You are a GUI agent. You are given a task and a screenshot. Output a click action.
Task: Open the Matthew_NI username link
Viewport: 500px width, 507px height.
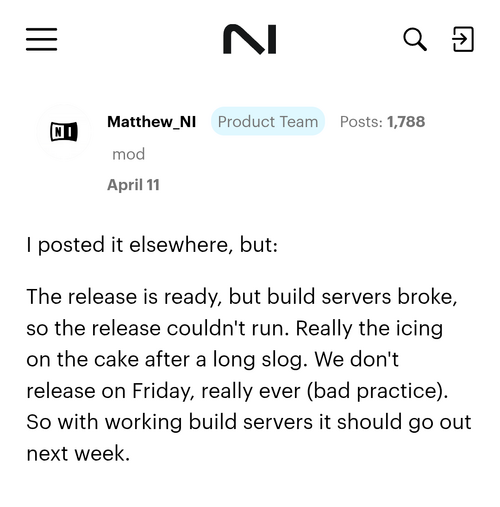pos(152,122)
